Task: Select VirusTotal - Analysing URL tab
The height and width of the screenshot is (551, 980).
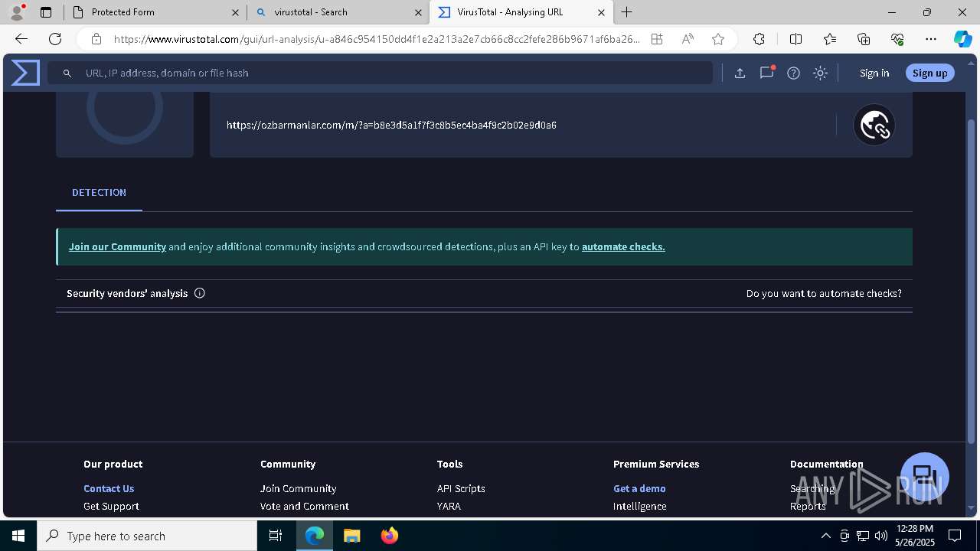Action: click(521, 12)
